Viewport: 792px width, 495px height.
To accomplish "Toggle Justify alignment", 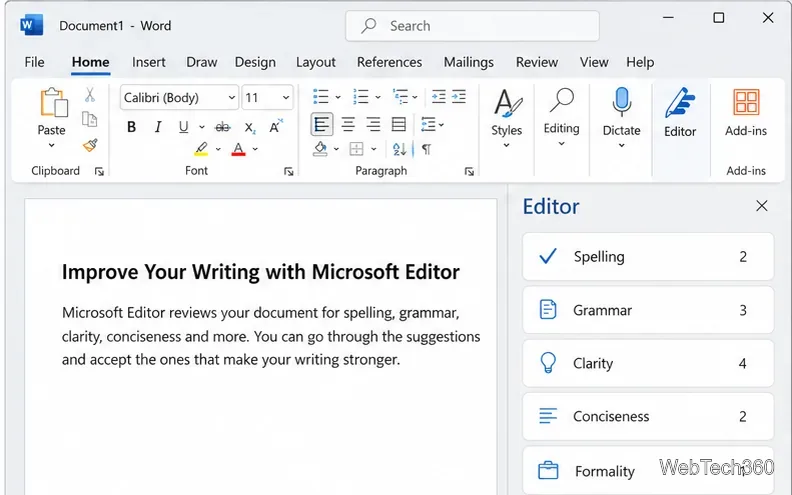I will [x=399, y=124].
